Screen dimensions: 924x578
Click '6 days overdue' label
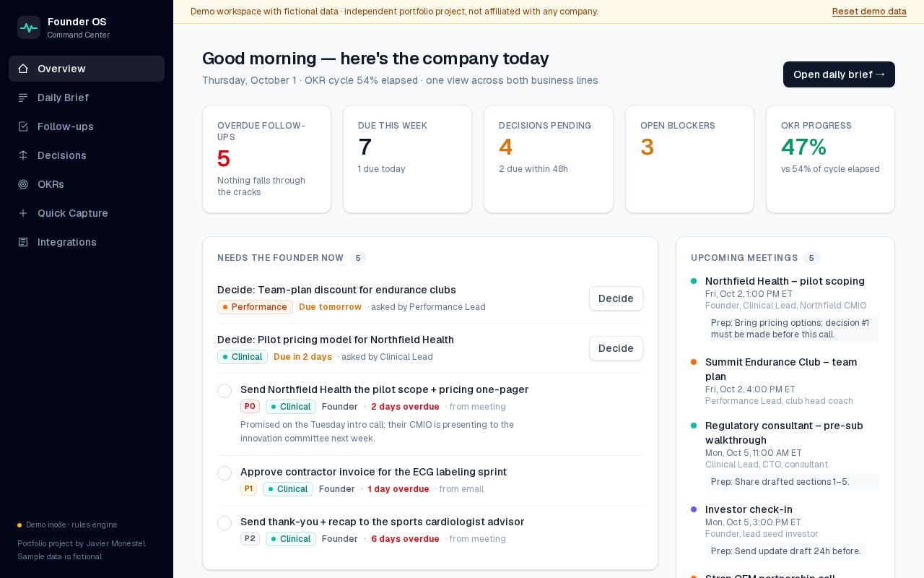(x=405, y=539)
